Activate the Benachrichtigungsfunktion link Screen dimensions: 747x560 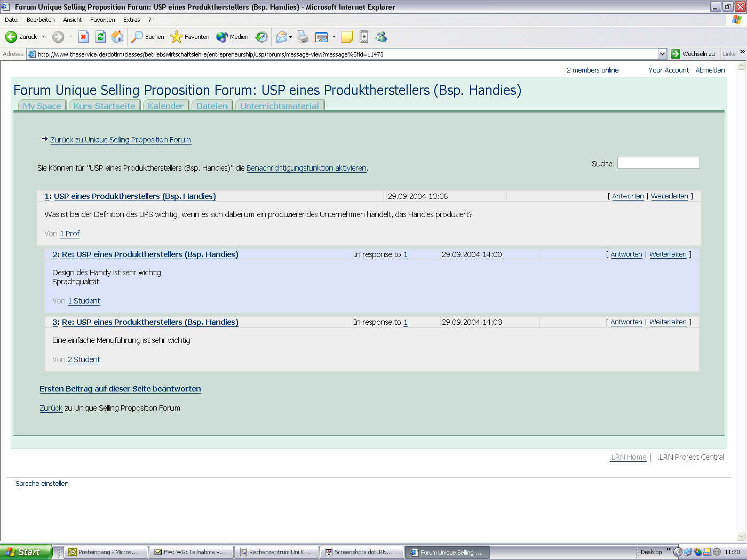pos(306,168)
